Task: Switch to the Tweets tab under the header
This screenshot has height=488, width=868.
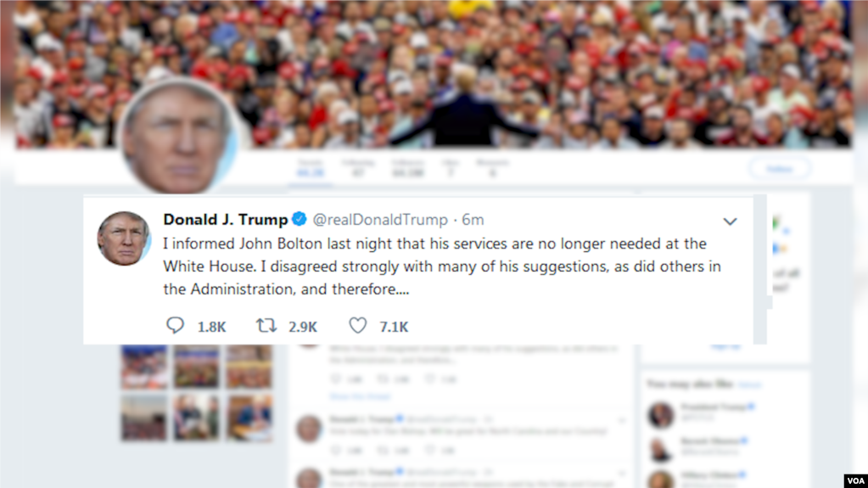Action: tap(310, 168)
